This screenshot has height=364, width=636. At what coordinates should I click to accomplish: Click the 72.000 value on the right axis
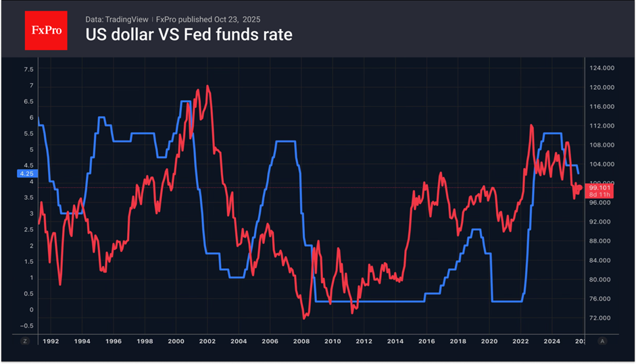coord(602,317)
